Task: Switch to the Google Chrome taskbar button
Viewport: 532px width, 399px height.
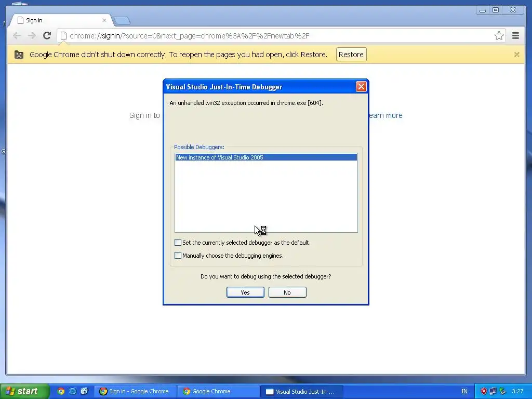Action: click(219, 392)
